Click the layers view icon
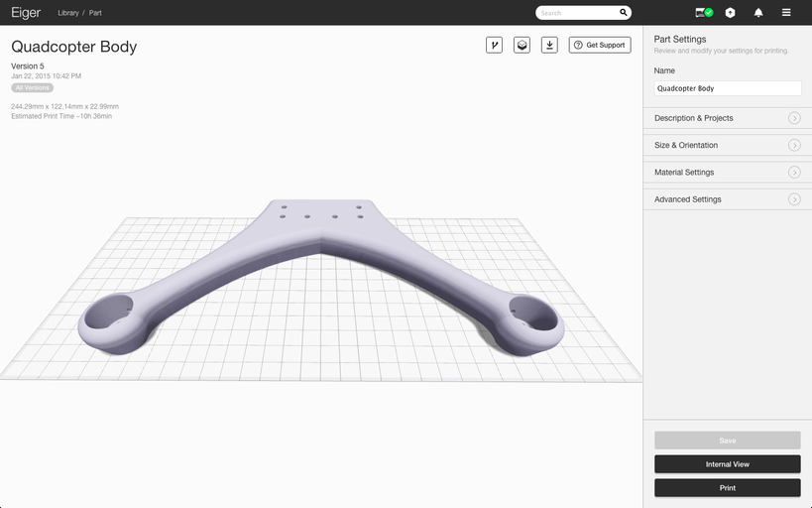This screenshot has height=508, width=812. [x=522, y=45]
